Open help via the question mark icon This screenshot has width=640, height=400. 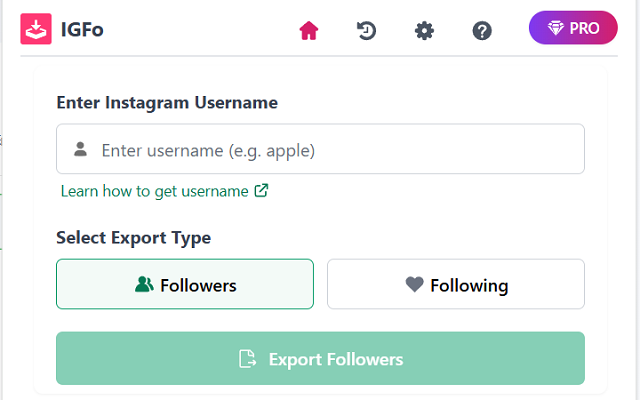tap(482, 31)
